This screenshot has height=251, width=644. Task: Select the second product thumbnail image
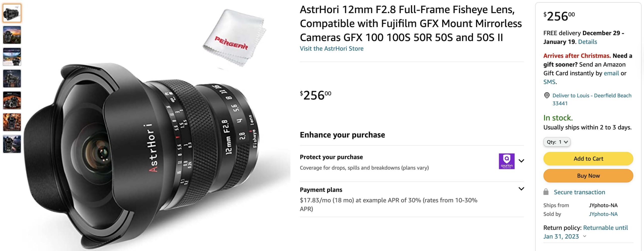(x=12, y=35)
